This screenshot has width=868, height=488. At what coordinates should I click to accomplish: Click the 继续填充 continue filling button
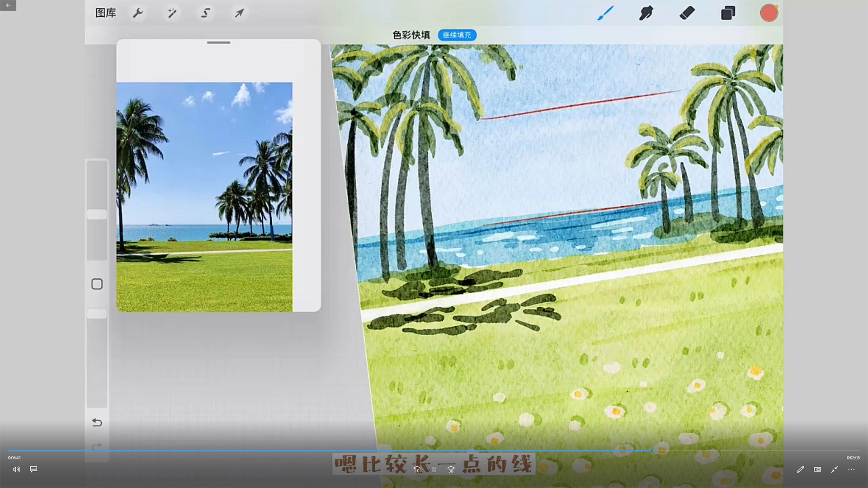[457, 35]
